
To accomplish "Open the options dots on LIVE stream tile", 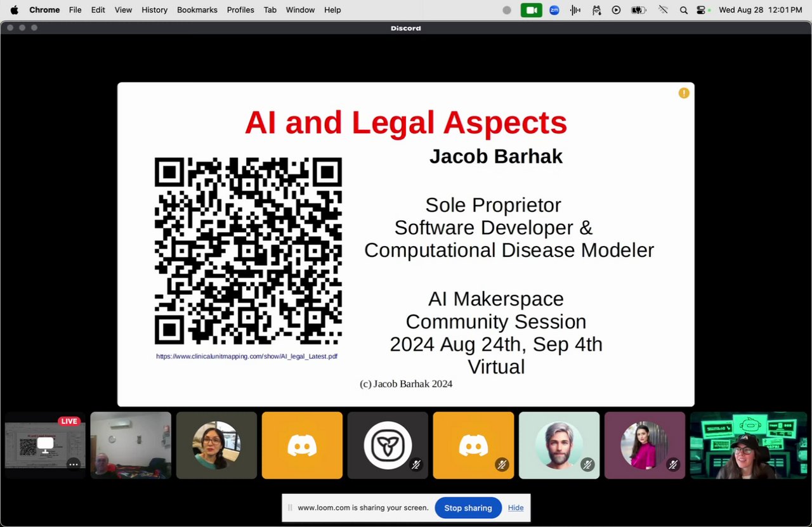I will click(x=74, y=464).
